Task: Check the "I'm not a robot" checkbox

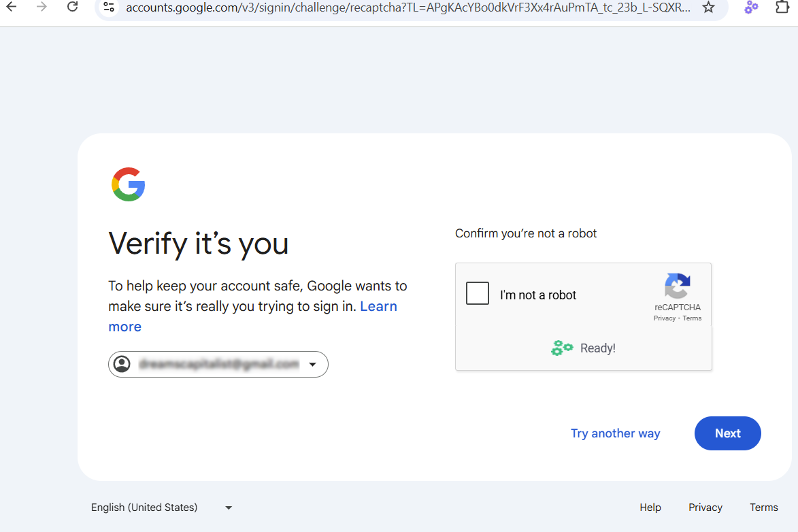Action: 478,294
